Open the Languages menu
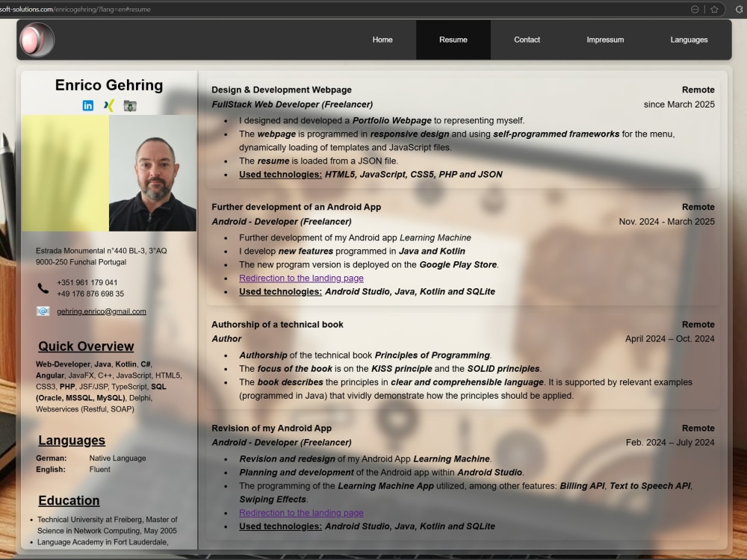The width and height of the screenshot is (747, 560). coord(689,40)
